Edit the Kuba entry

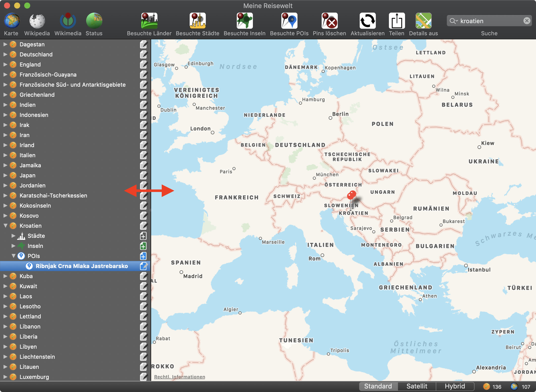click(x=143, y=276)
